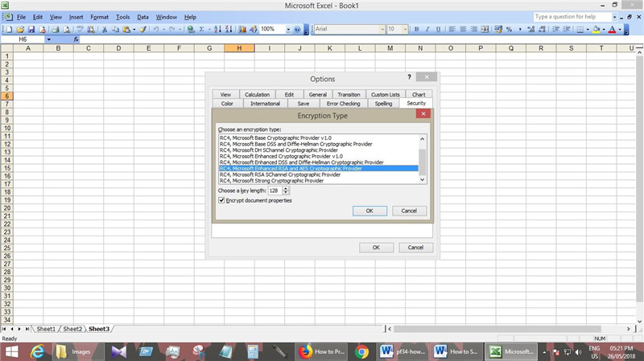Open the Arial font name dropdown
The image size is (644, 361).
click(x=382, y=29)
